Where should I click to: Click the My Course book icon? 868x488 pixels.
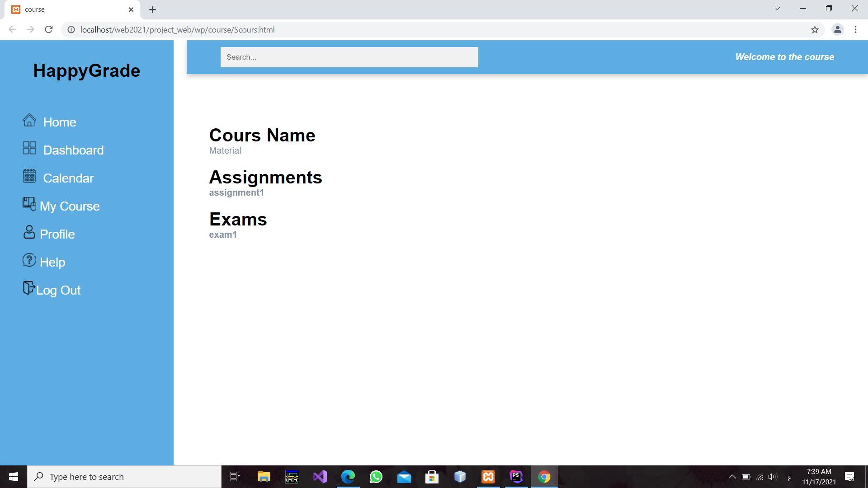29,204
